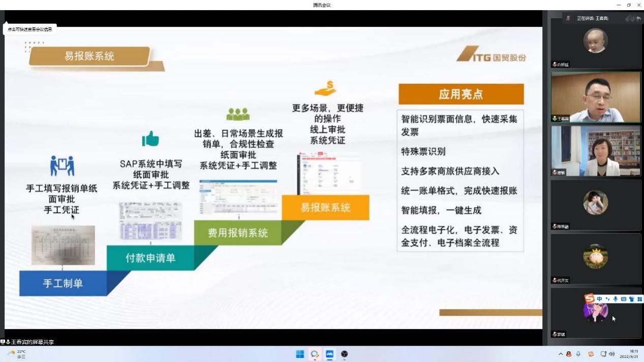Click the microphone icon in system tray
This screenshot has width=644, height=362.
(x=579, y=354)
